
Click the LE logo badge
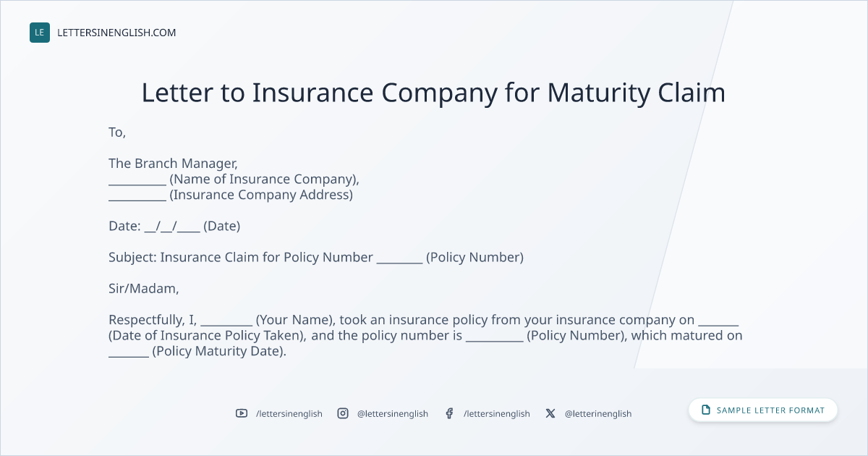coord(40,33)
